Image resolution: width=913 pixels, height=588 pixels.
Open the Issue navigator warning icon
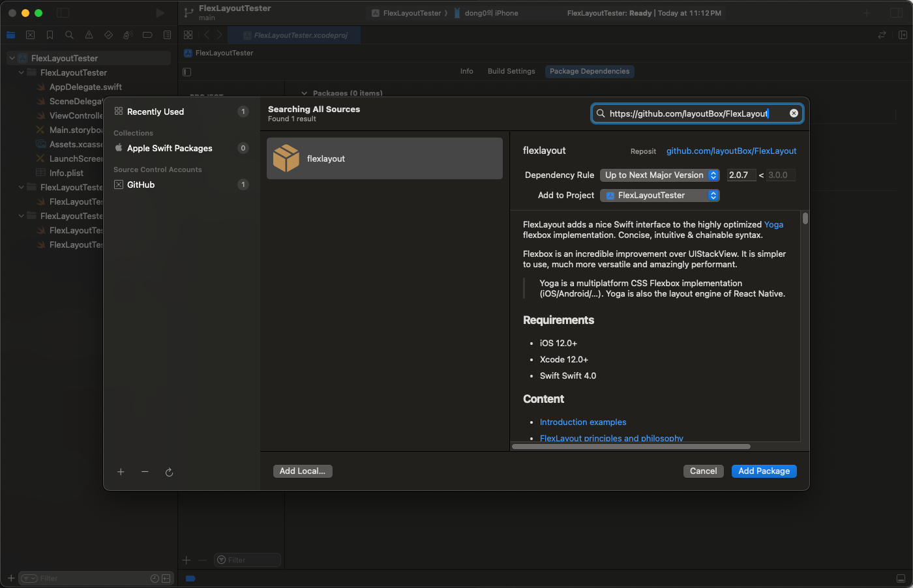[x=89, y=35]
